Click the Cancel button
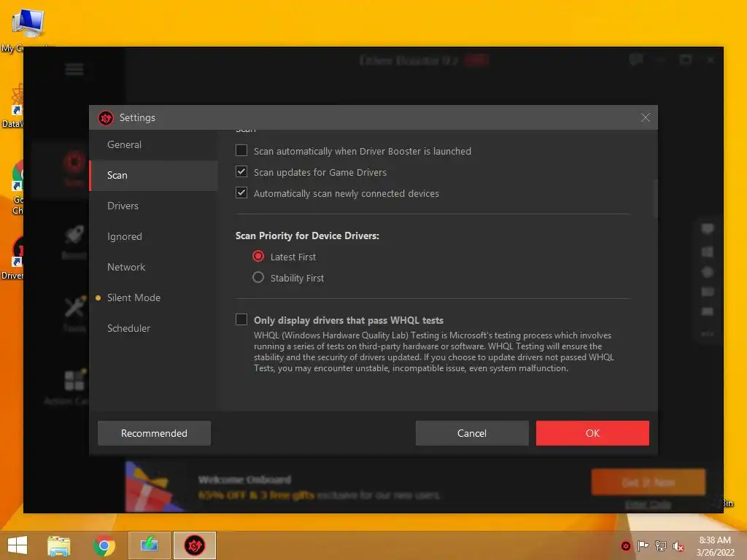 point(472,433)
